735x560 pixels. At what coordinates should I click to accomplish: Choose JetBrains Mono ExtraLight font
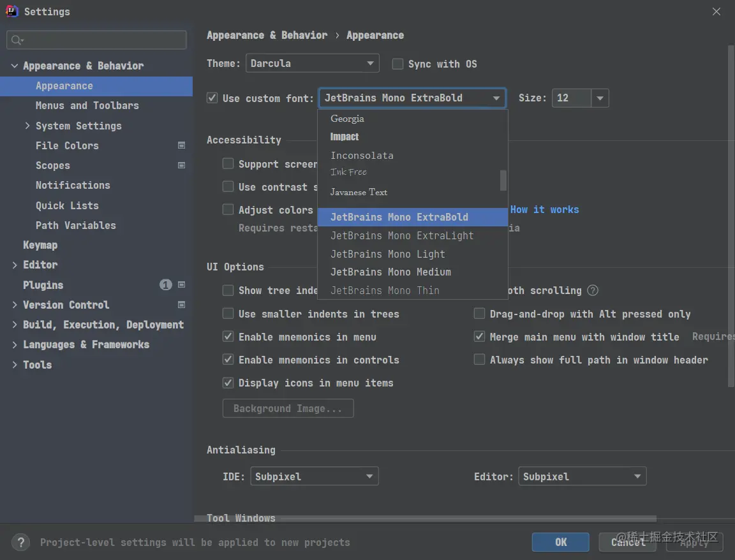[x=413, y=236]
